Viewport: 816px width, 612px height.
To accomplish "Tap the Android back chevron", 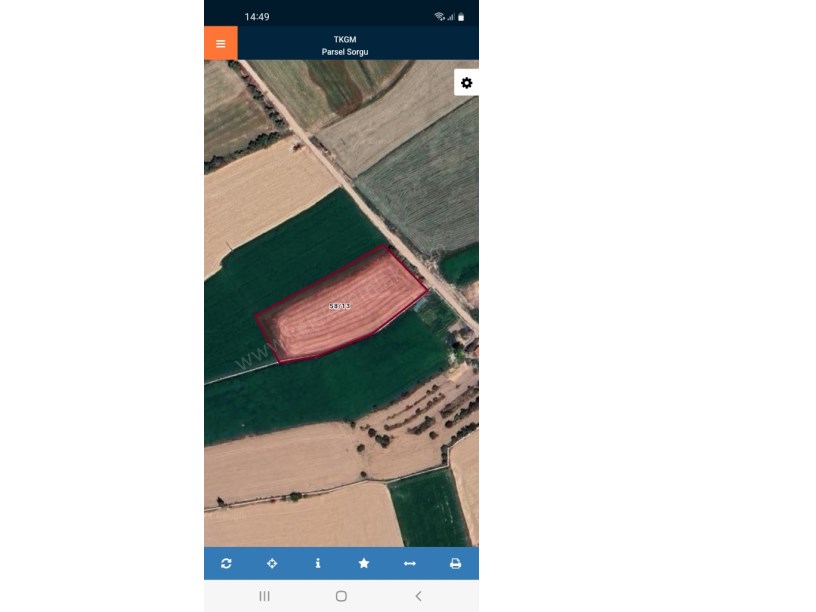I will (418, 596).
